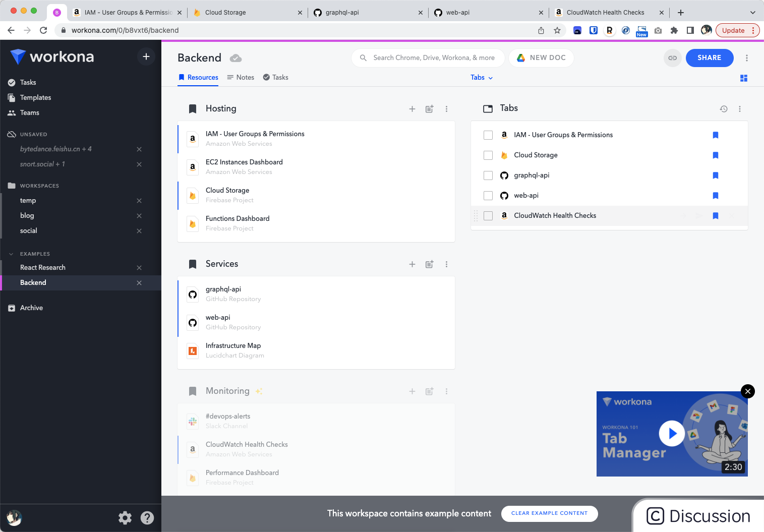Viewport: 764px width, 532px height.
Task: Click CLEAR EXAMPLE CONTENT button
Action: [x=550, y=513]
